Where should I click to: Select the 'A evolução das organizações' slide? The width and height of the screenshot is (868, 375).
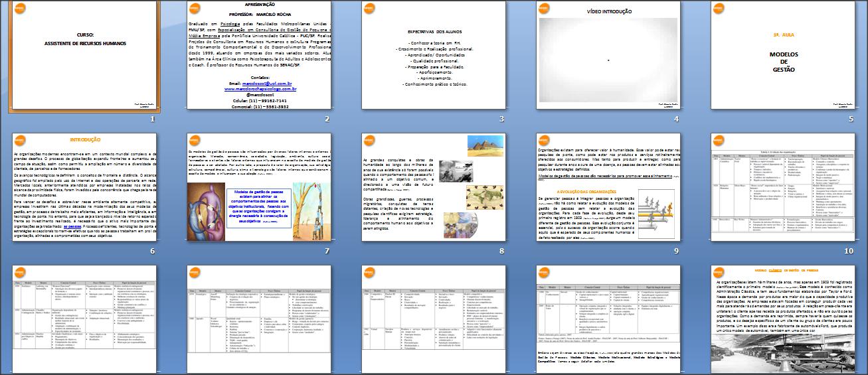608,187
